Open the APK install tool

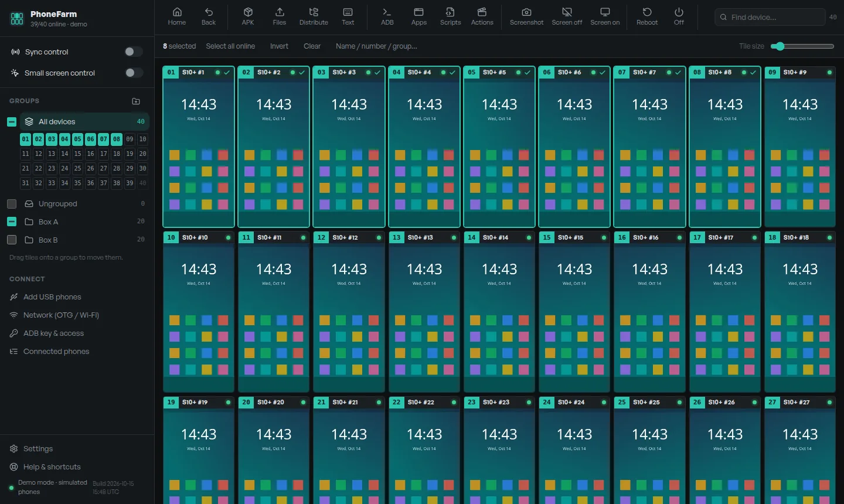[x=248, y=17]
